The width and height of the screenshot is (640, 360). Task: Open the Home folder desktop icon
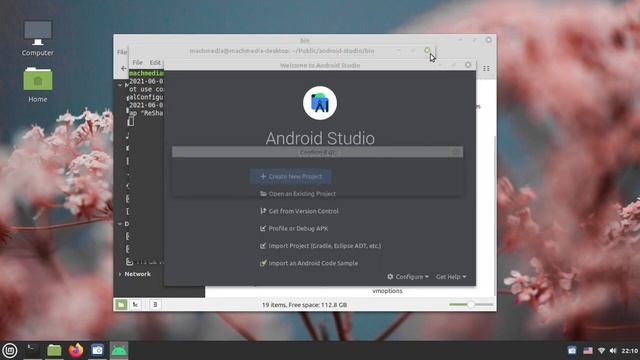coord(38,85)
